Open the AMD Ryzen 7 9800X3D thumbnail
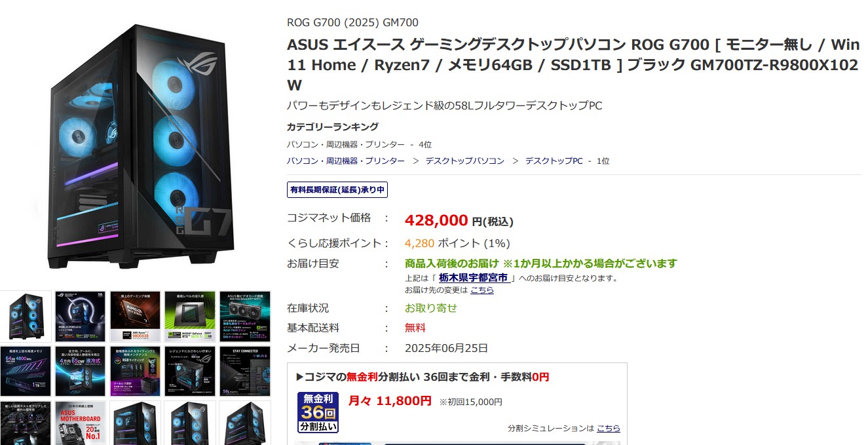The width and height of the screenshot is (868, 445). tap(135, 316)
